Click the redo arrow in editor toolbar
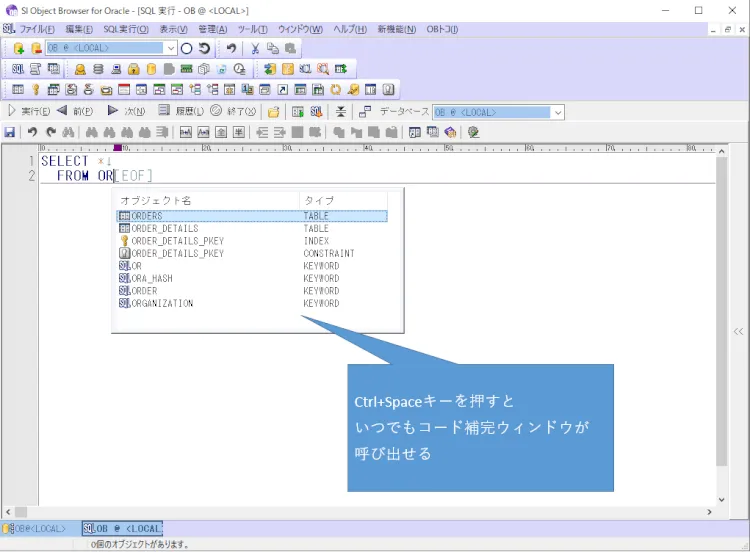750x552 pixels. pyautogui.click(x=50, y=132)
